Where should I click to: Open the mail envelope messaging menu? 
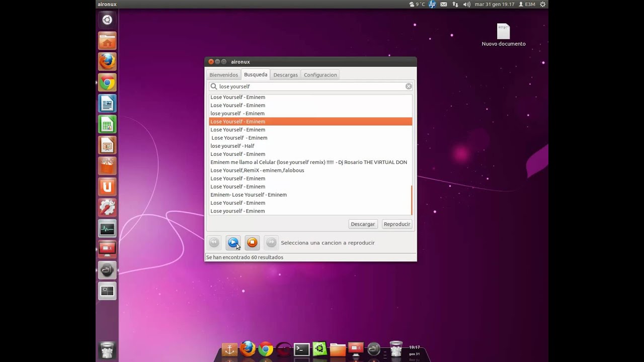[444, 4]
